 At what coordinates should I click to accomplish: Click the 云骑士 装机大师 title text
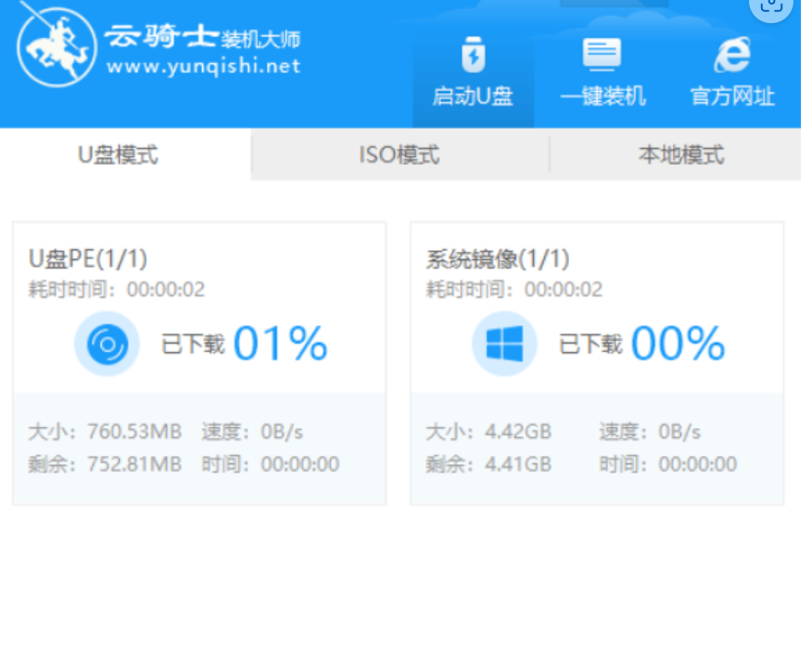(x=202, y=37)
